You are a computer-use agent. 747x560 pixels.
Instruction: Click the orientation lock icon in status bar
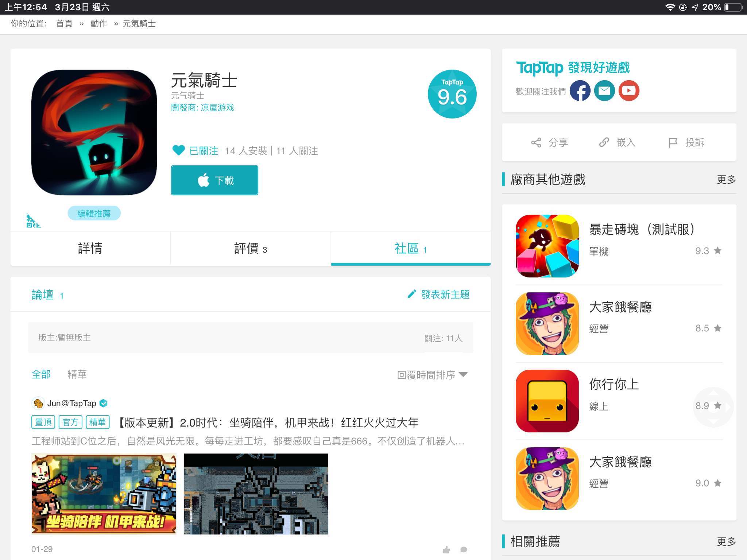pos(683,7)
